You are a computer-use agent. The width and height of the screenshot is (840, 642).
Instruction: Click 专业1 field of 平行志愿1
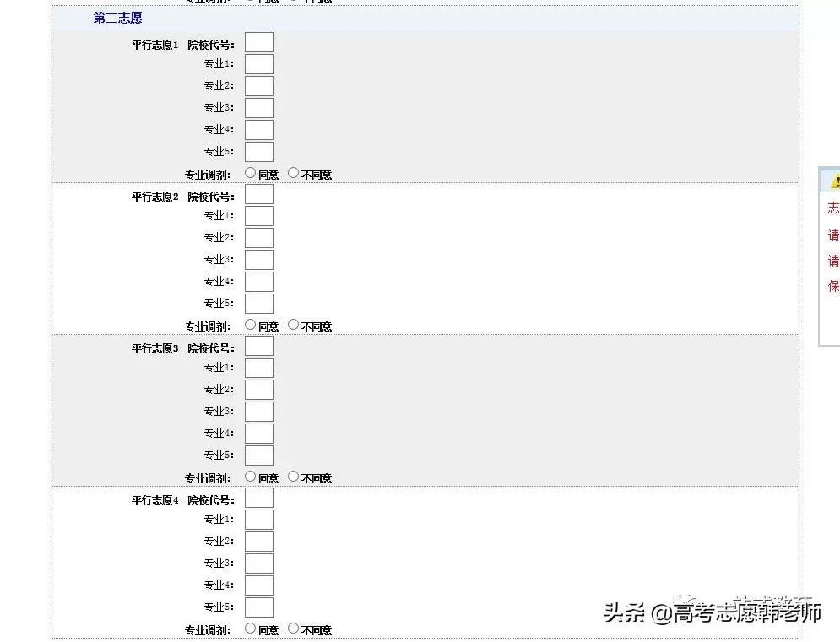pyautogui.click(x=258, y=63)
